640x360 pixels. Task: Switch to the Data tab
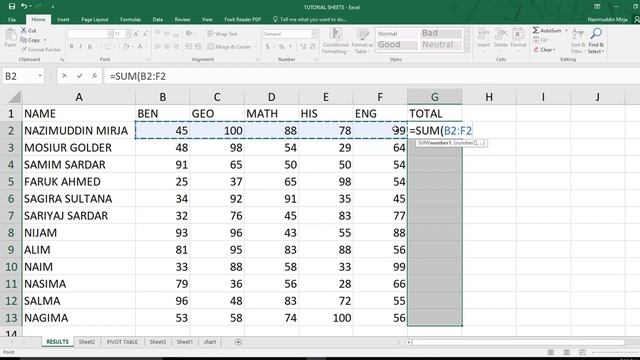(158, 19)
